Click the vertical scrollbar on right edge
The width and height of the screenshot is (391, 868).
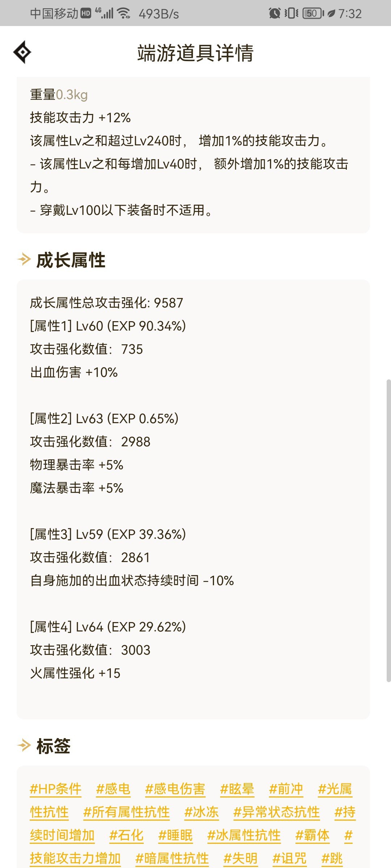click(x=388, y=531)
